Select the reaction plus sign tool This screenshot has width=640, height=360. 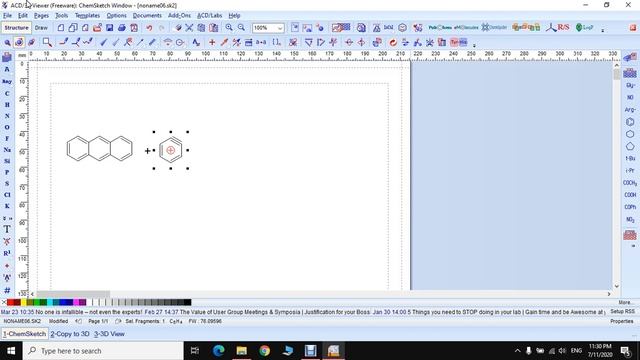tap(212, 42)
